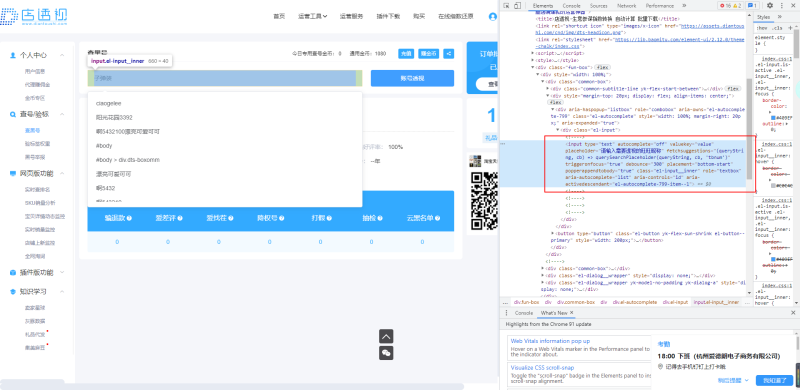This screenshot has height=390, width=800.
Task: Open 用户信息 in the sidebar
Action: click(x=35, y=71)
